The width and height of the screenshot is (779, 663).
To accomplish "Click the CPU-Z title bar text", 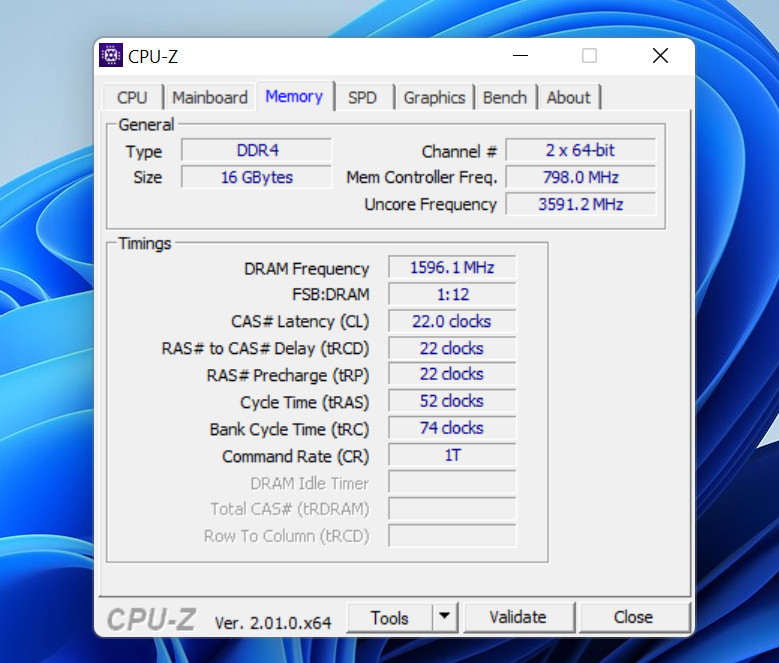I will 153,57.
